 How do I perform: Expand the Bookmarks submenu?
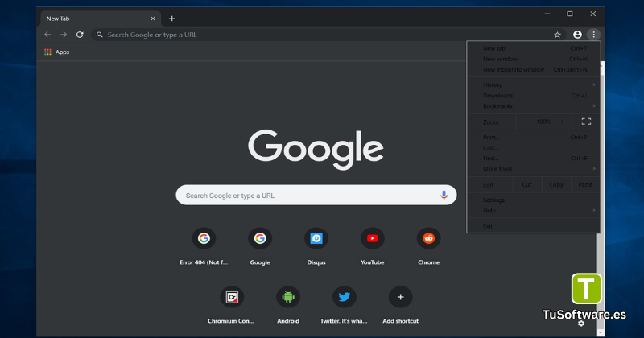(x=533, y=106)
